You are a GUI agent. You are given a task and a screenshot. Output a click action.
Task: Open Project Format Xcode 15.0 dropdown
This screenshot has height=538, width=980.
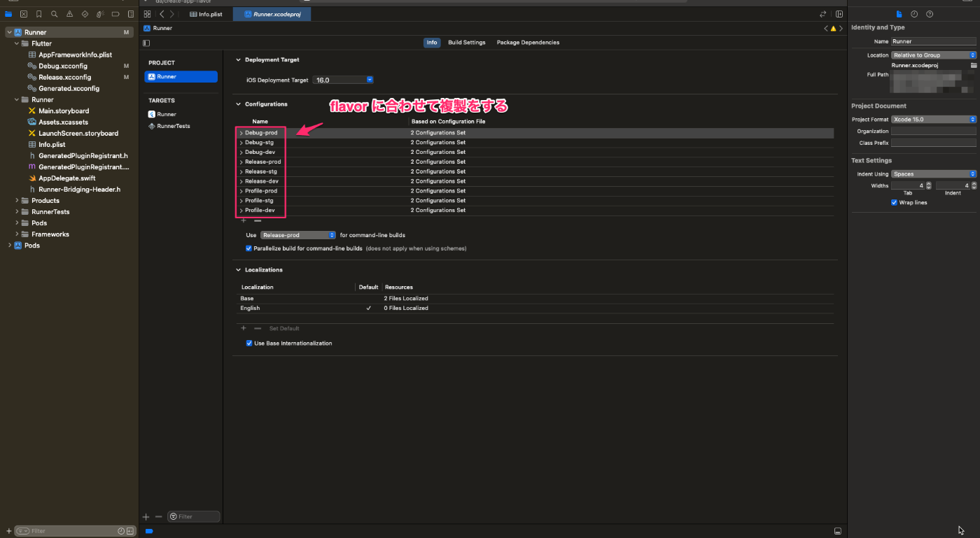[934, 120]
